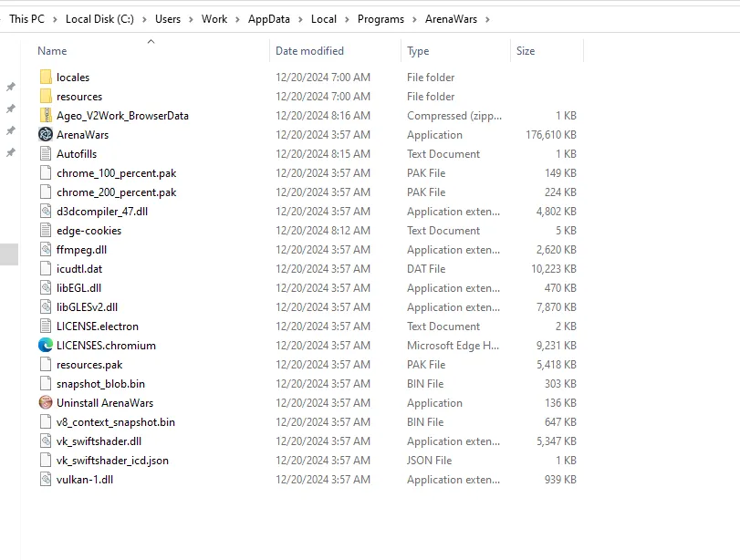Click the first pinned Quick access pin icon
740x560 pixels.
11,88
